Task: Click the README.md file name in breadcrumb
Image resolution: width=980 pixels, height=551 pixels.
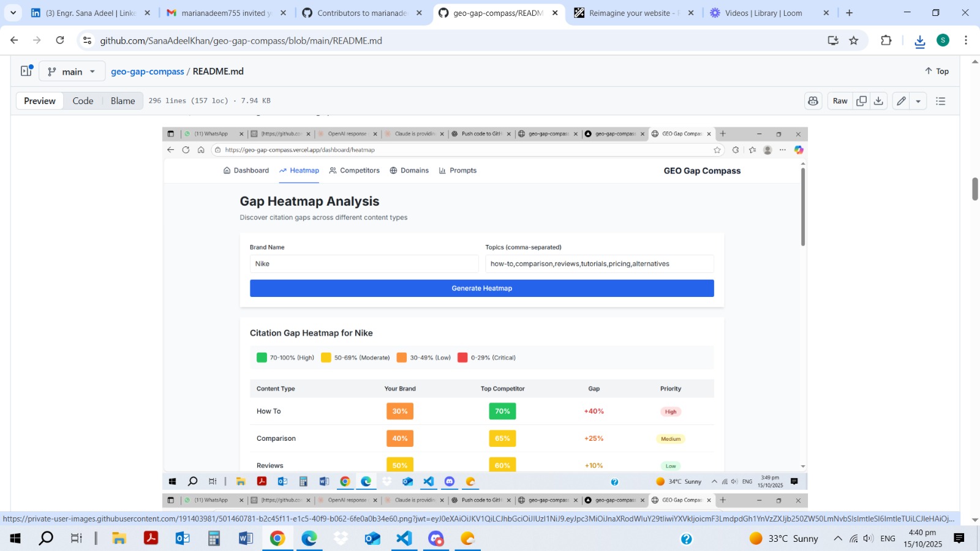Action: (x=218, y=72)
